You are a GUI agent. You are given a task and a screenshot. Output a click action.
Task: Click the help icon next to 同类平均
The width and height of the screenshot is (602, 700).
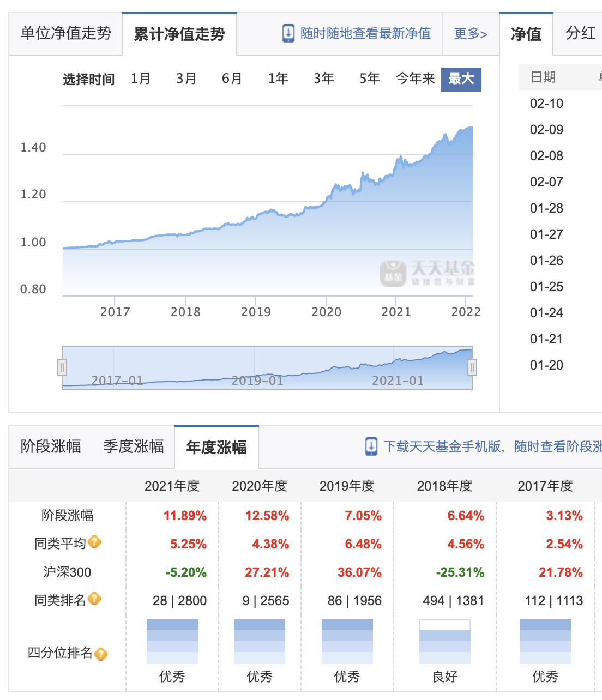[94, 542]
